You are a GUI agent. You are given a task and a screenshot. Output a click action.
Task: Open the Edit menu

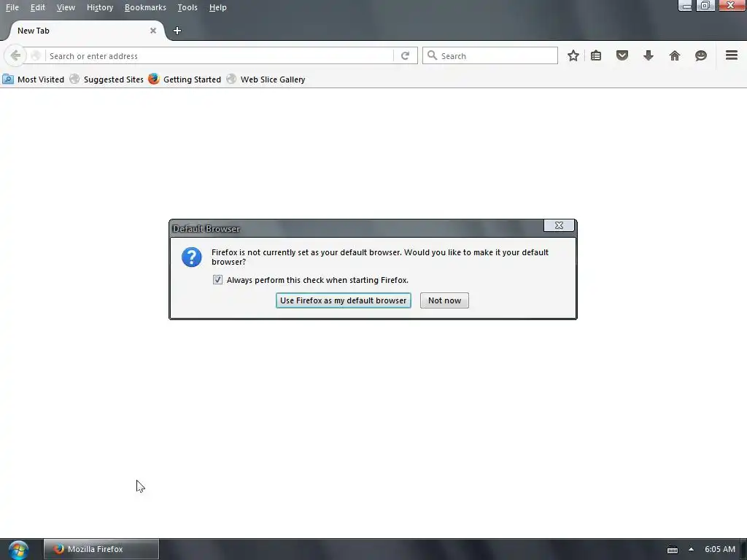click(x=38, y=7)
